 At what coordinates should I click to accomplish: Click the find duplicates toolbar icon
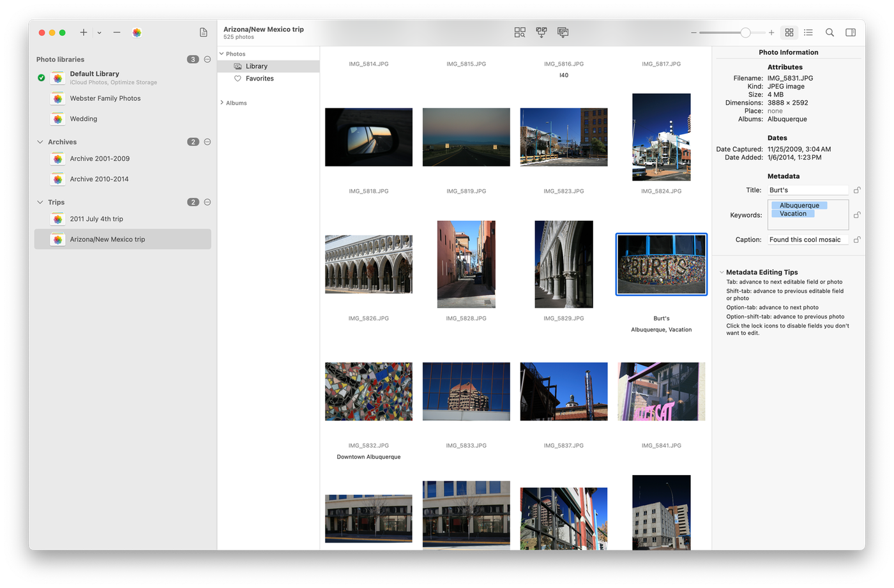pyautogui.click(x=520, y=33)
